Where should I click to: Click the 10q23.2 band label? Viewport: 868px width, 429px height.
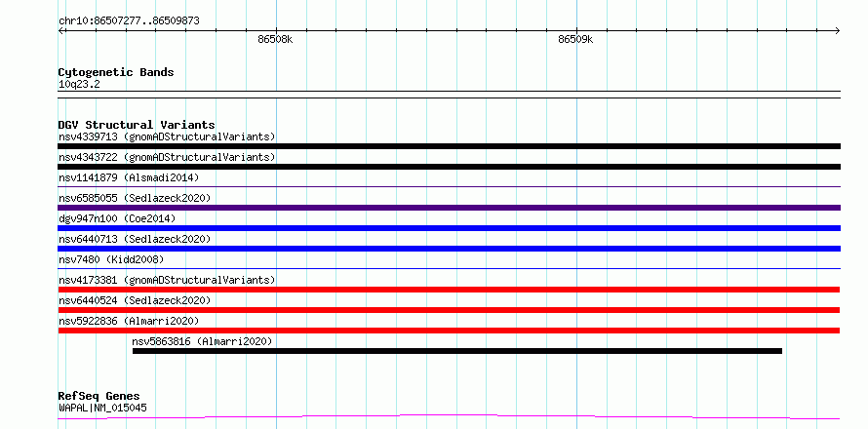click(79, 85)
